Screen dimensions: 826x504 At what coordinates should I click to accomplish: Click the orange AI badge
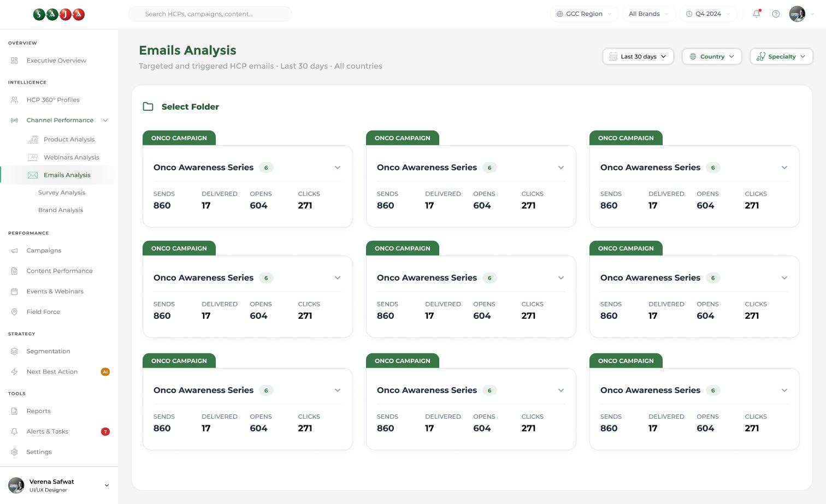[105, 372]
